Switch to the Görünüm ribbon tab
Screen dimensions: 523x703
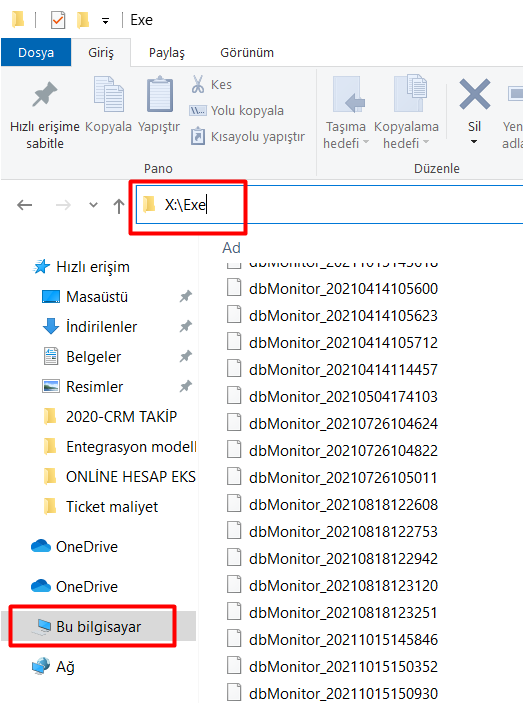click(x=247, y=52)
